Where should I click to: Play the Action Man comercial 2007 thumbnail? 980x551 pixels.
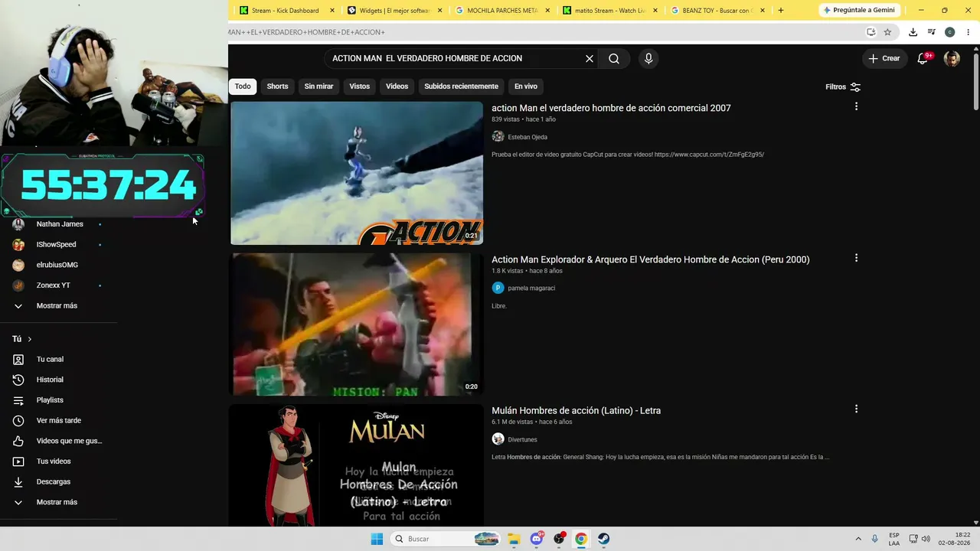[357, 173]
